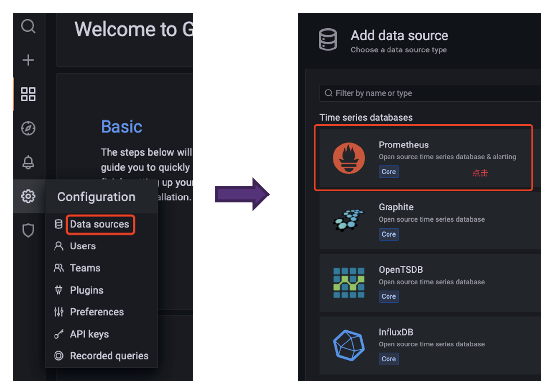The image size is (554, 392).
Task: Open Recorded queries menu entry
Action: point(109,356)
